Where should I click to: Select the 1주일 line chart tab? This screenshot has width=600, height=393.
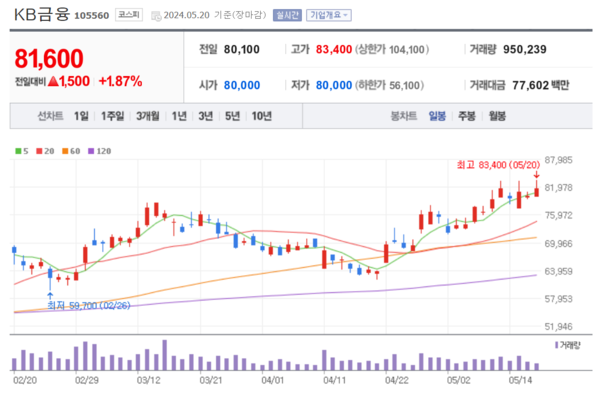[x=112, y=116]
